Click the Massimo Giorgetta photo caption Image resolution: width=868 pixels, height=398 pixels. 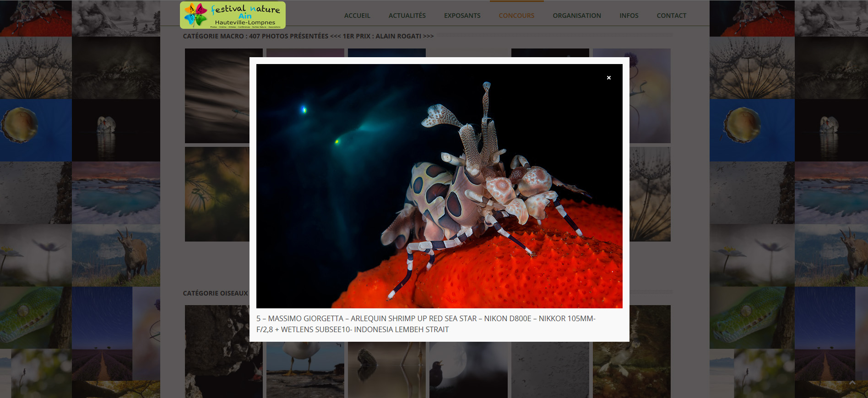tap(426, 324)
